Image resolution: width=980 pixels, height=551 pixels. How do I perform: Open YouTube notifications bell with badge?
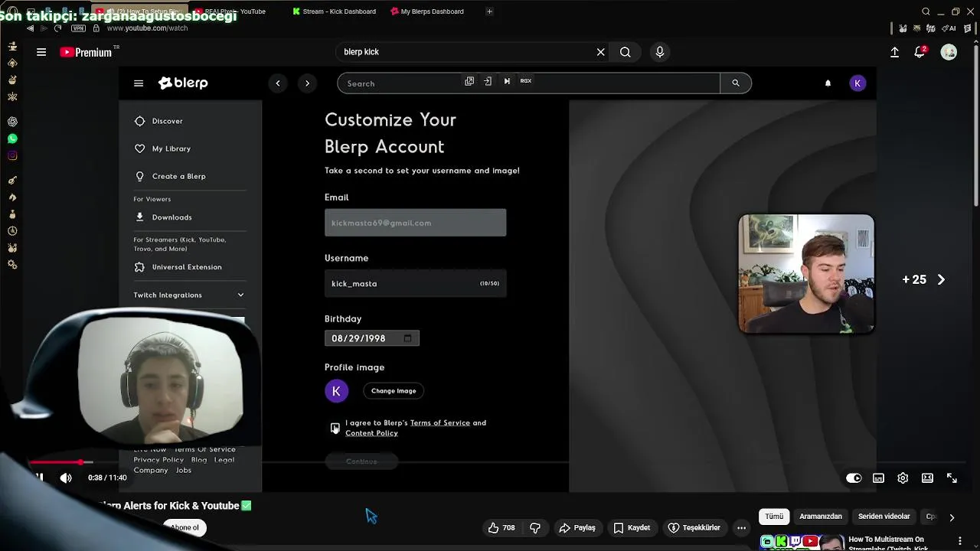click(x=920, y=52)
